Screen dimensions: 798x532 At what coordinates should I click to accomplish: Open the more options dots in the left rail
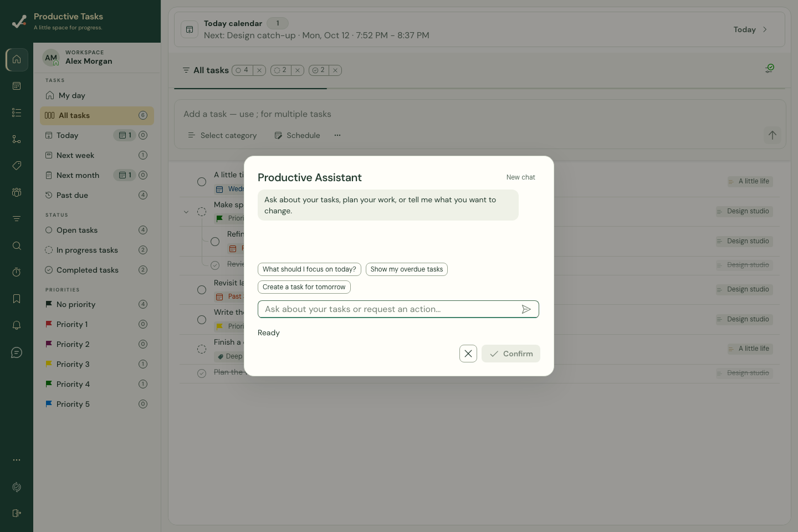17,460
